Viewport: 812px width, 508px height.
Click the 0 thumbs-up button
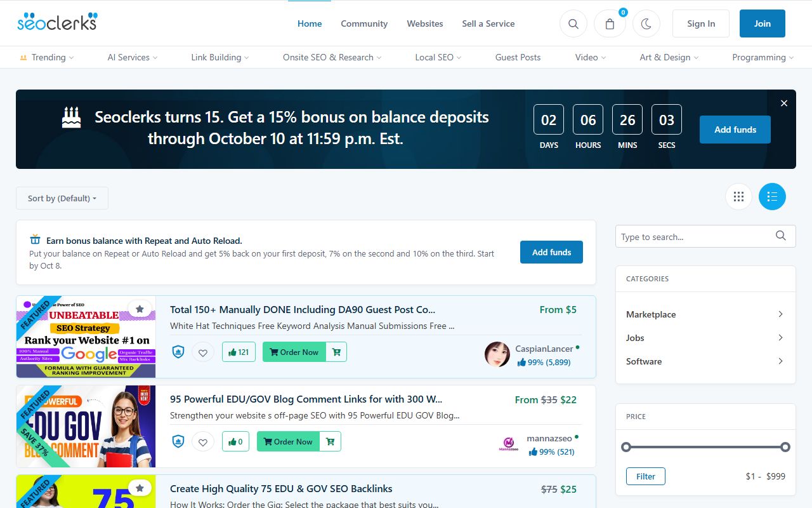click(235, 441)
